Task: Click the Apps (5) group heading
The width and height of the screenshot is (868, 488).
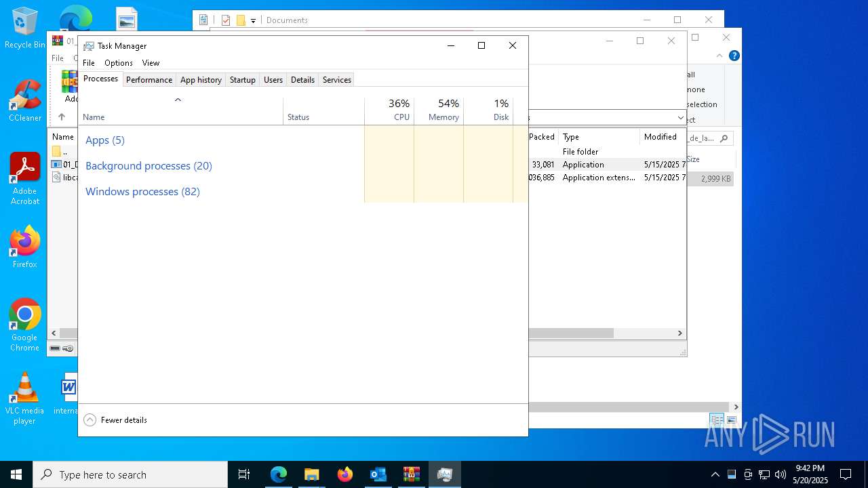Action: pos(105,140)
